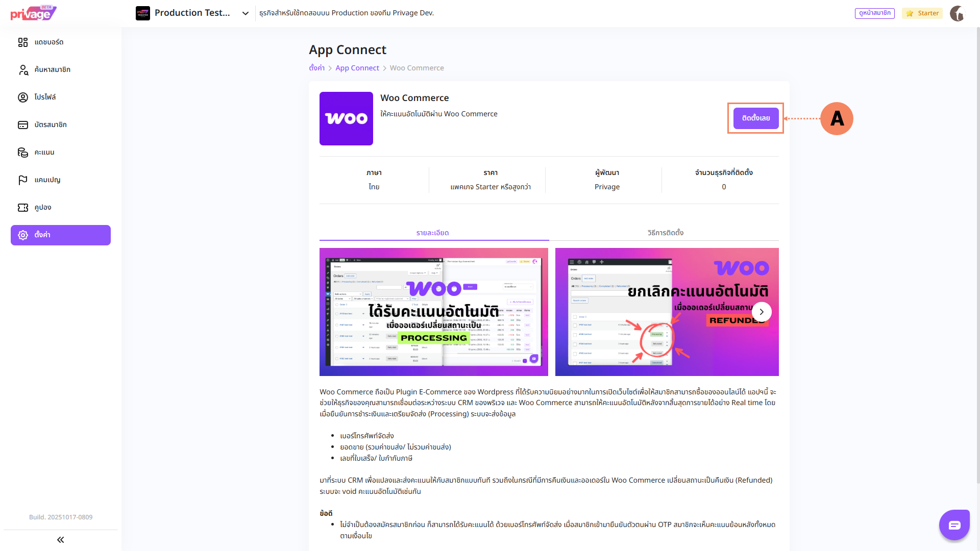Click the settings gear icon in sidebar

point(23,235)
